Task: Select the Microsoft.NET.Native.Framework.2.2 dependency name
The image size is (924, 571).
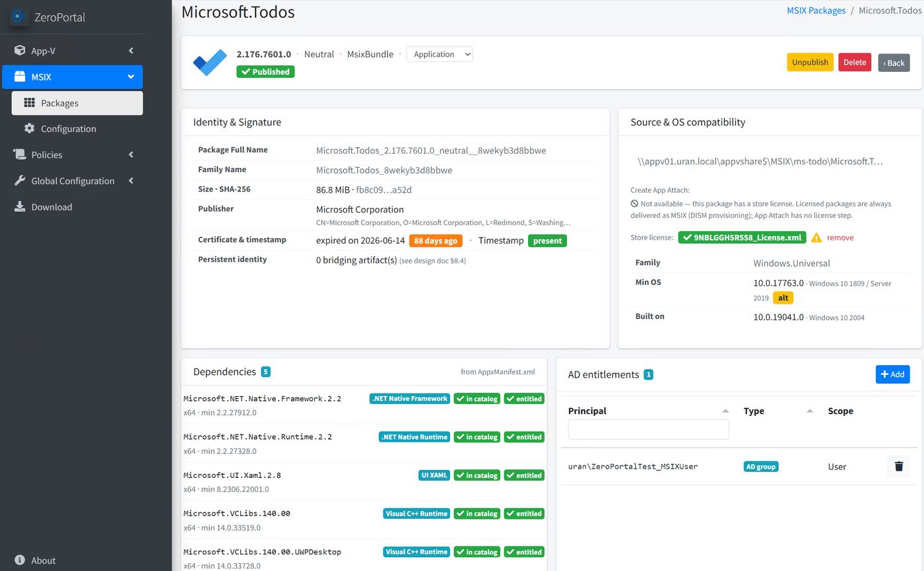Action: click(262, 399)
